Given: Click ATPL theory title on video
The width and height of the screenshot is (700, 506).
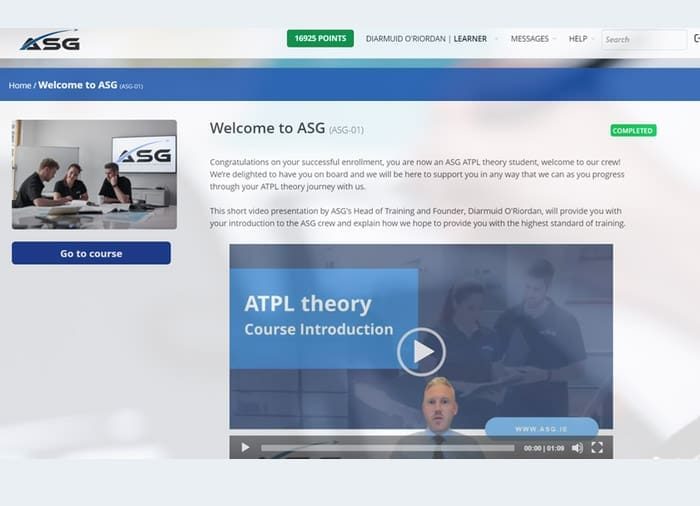Looking at the screenshot, I should [308, 304].
